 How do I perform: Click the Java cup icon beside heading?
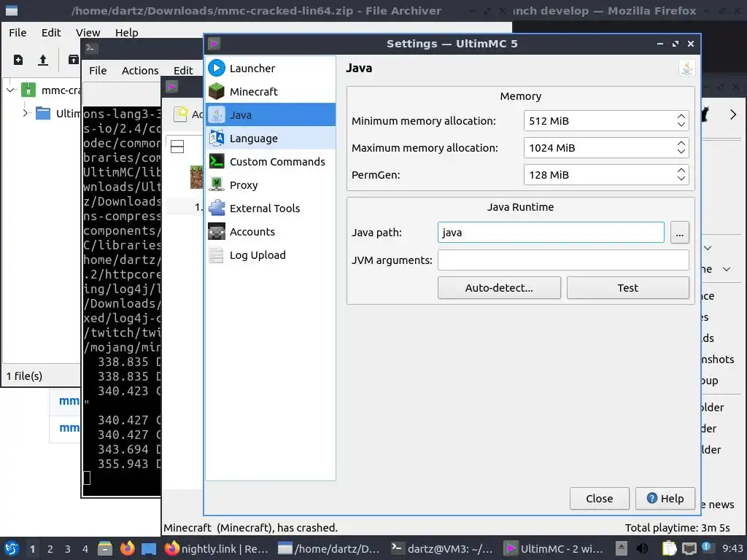click(686, 68)
